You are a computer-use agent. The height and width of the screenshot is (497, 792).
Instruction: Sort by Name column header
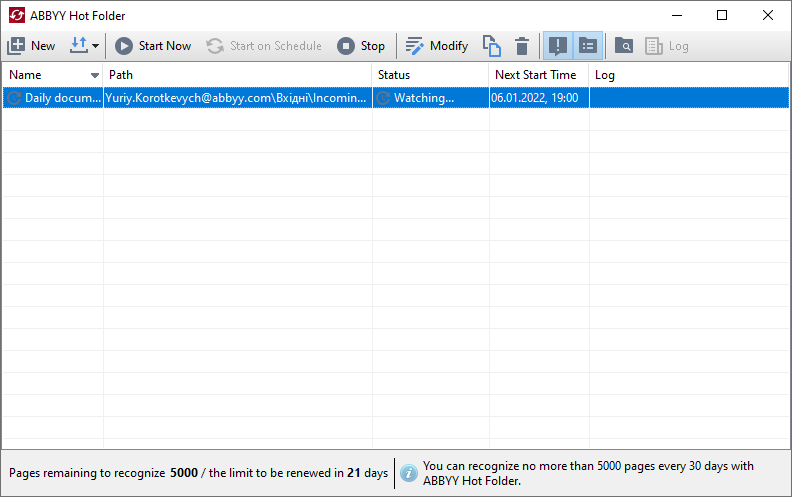(53, 75)
